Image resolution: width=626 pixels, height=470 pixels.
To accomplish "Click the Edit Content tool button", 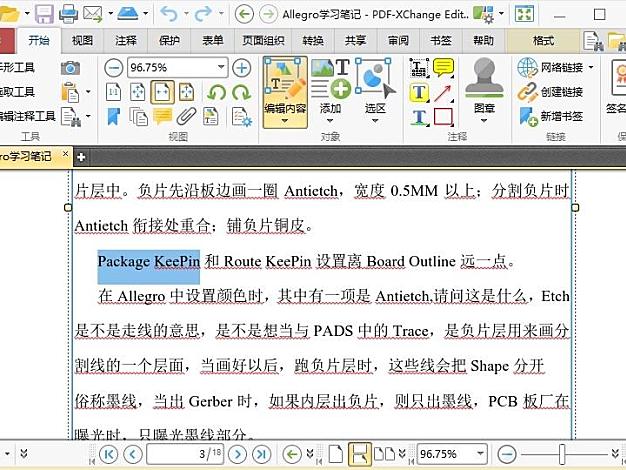I will (x=285, y=92).
